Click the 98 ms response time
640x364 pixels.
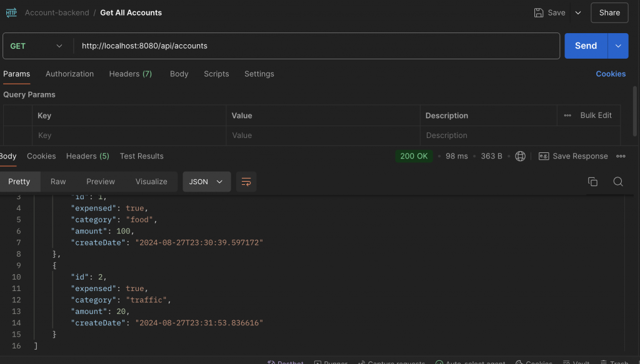[457, 157]
